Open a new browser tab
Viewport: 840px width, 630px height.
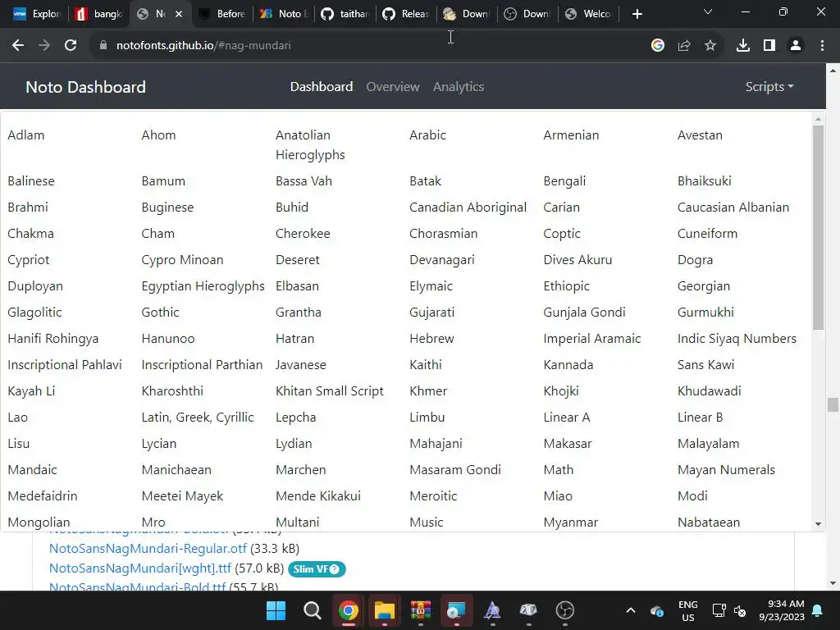(637, 14)
